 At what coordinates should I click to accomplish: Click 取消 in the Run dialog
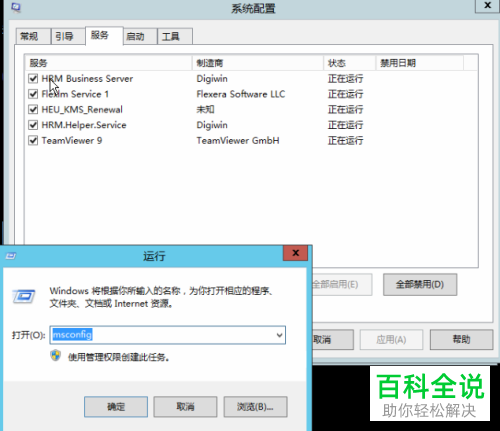[x=185, y=407]
